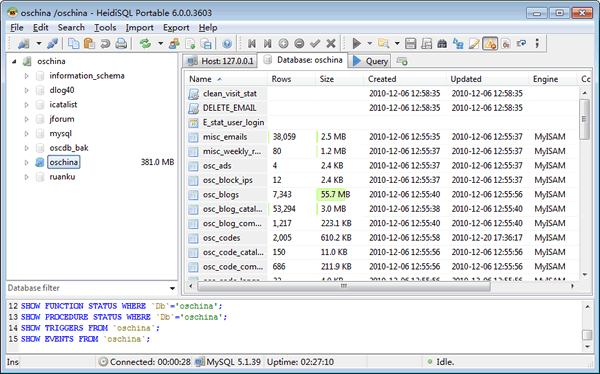Click the Help question mark icon

(x=227, y=44)
